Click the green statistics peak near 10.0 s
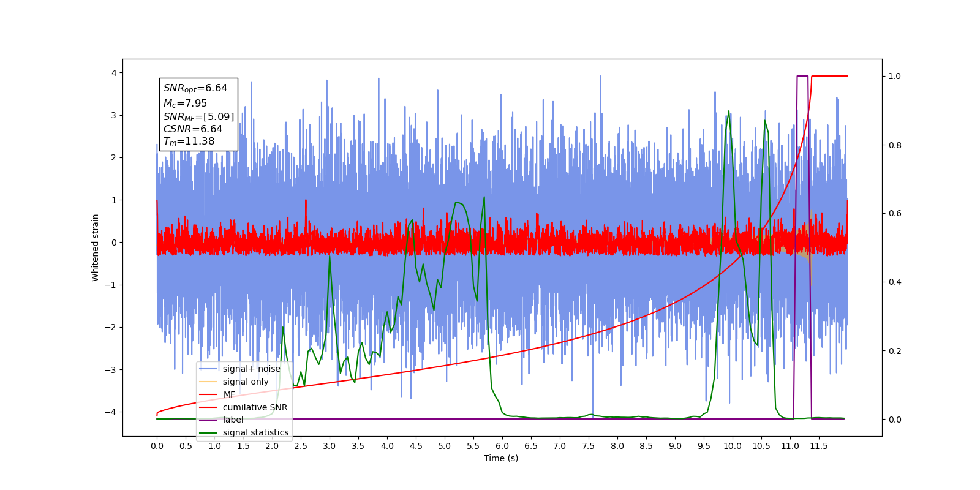980x490 pixels. [728, 112]
